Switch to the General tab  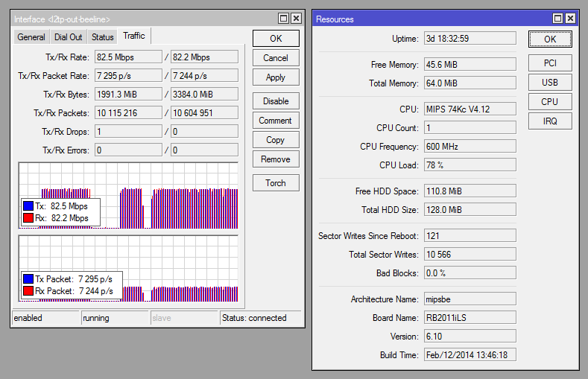click(x=31, y=37)
